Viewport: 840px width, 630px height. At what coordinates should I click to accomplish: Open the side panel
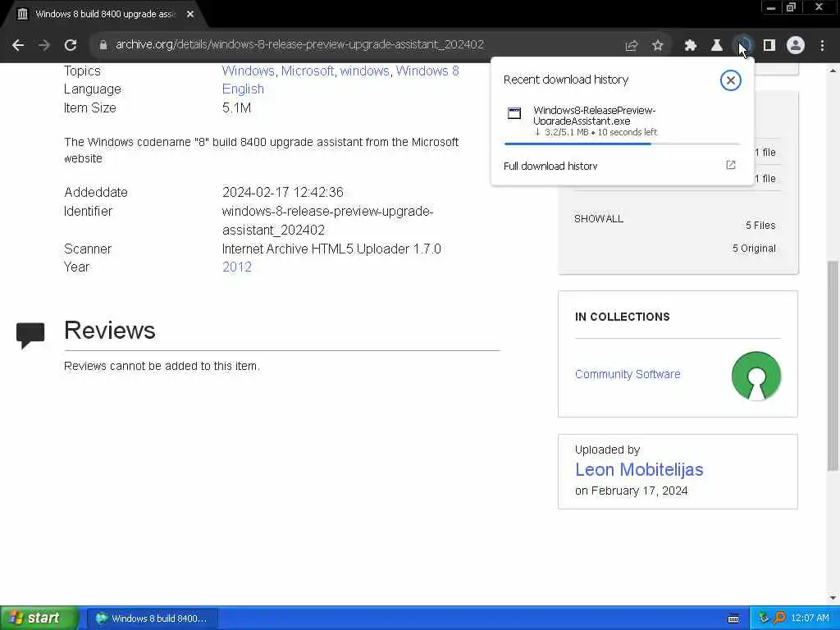point(769,46)
